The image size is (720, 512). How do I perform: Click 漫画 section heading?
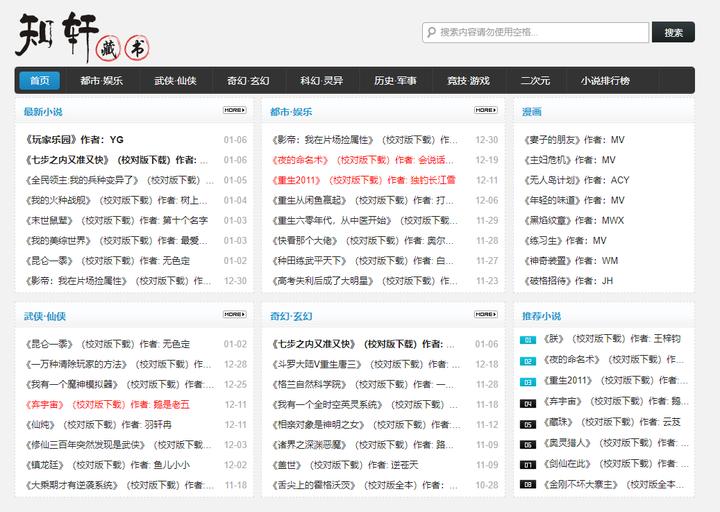pos(532,112)
